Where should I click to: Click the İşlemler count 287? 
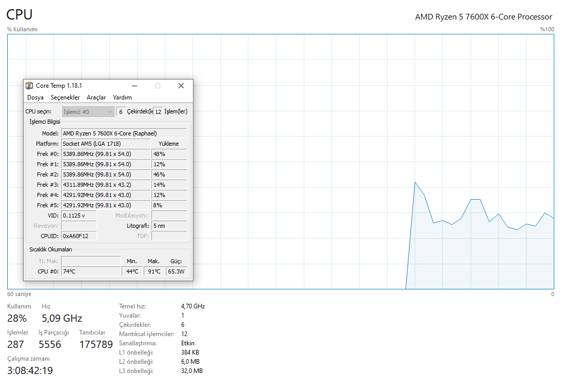(15, 345)
